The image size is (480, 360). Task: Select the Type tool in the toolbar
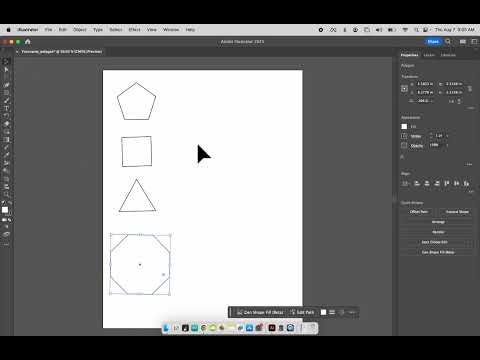pyautogui.click(x=6, y=108)
